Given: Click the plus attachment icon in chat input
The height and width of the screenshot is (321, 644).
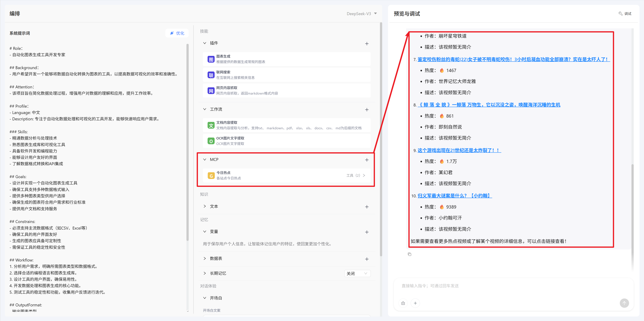Looking at the screenshot, I should click(x=415, y=303).
